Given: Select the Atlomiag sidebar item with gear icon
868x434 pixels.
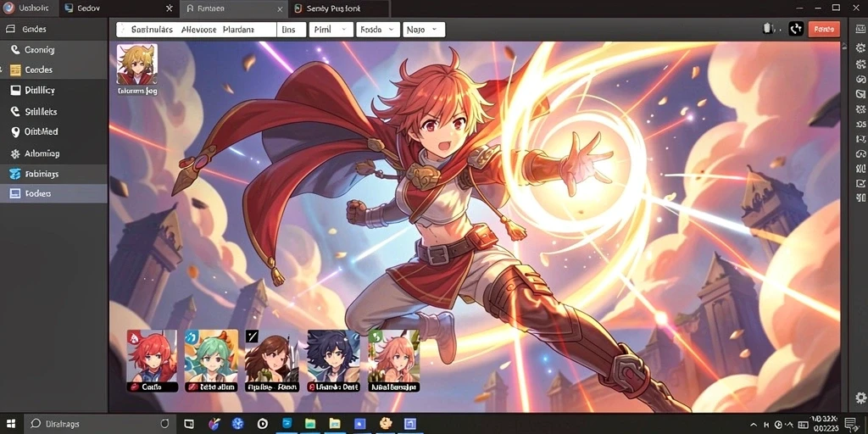Looking at the screenshot, I should point(53,153).
